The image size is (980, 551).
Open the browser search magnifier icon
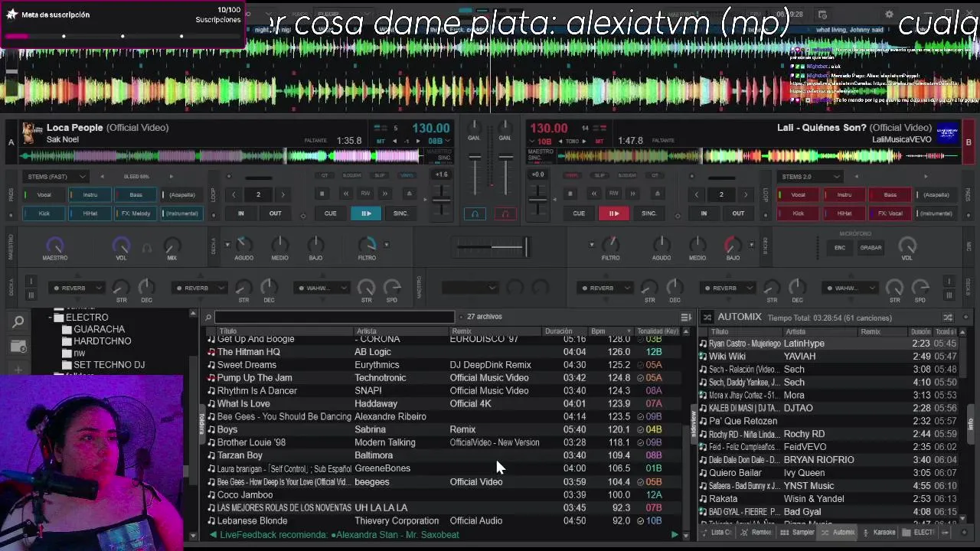coord(18,322)
